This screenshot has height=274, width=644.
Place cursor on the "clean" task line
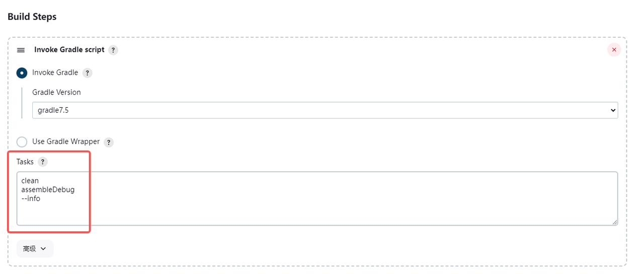click(30, 181)
